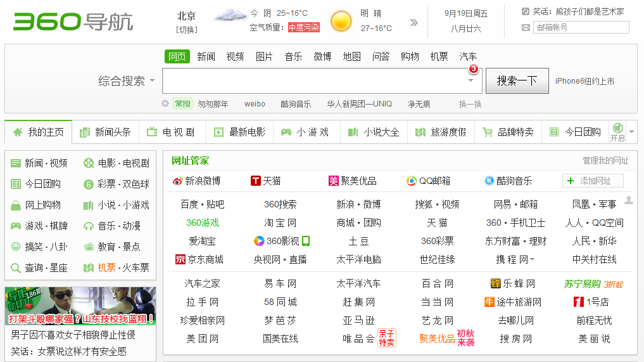
Task: Open the 小游戏 tab
Action: (x=305, y=132)
